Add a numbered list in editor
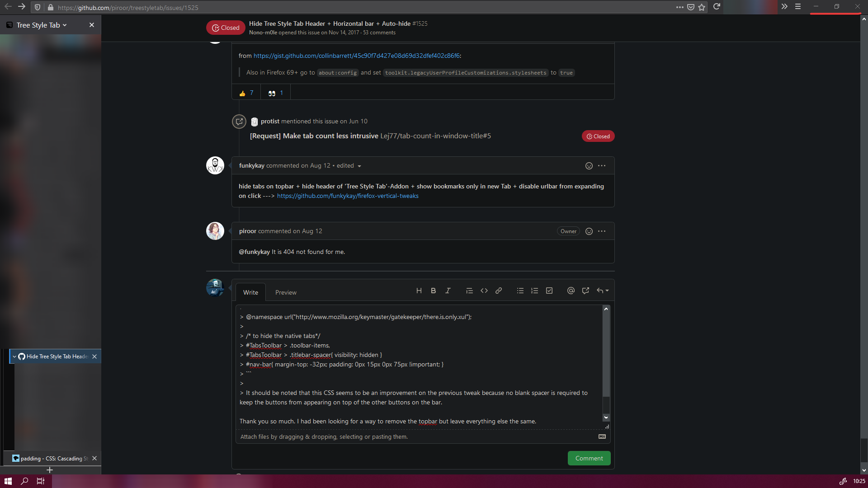The height and width of the screenshot is (488, 868). click(534, 291)
